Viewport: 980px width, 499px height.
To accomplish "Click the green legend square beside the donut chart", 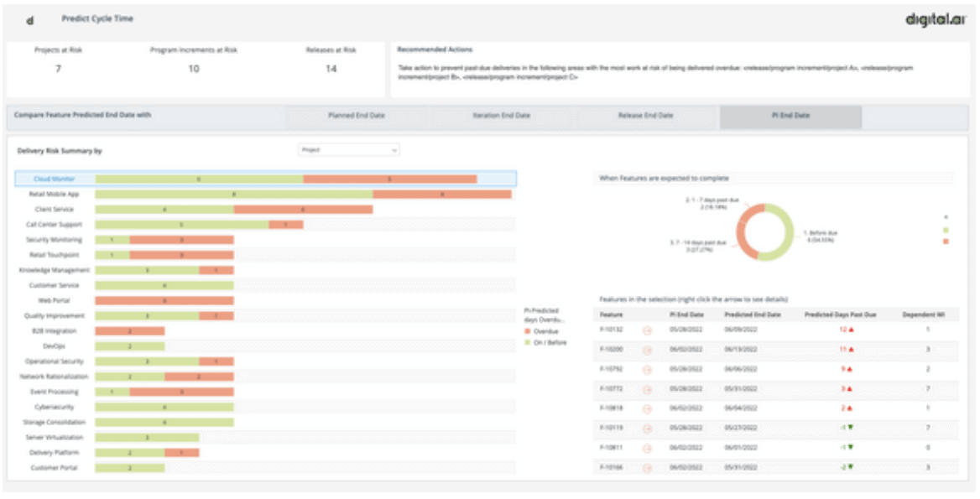I will [946, 231].
